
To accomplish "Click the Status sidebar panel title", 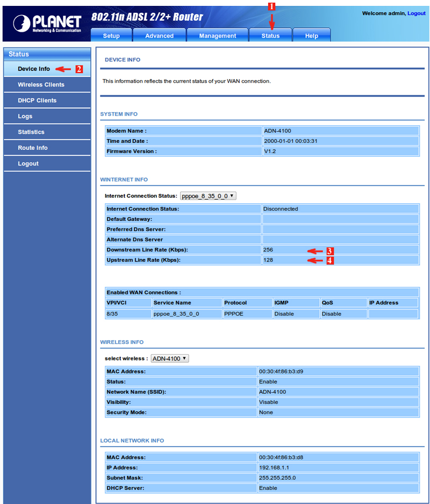I will 19,54.
